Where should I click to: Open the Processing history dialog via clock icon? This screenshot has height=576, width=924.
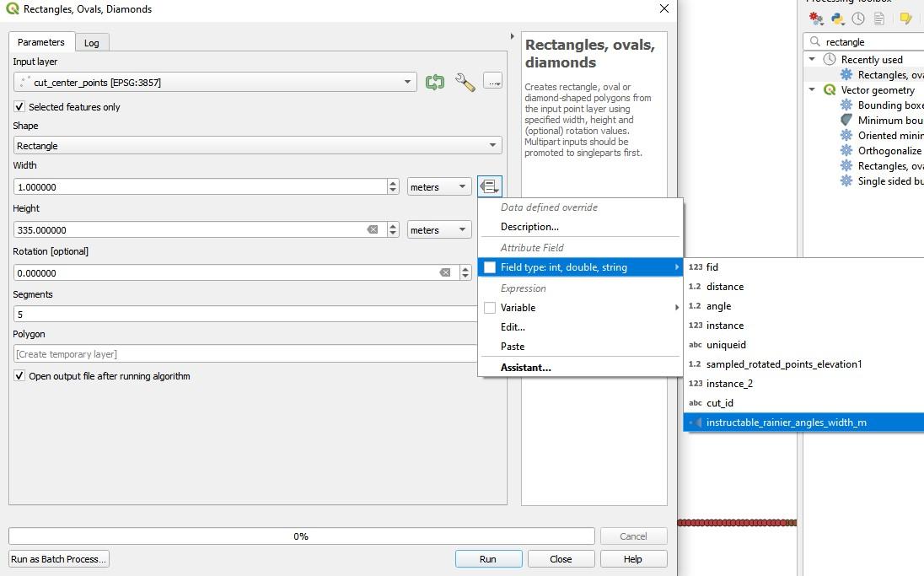[x=857, y=18]
